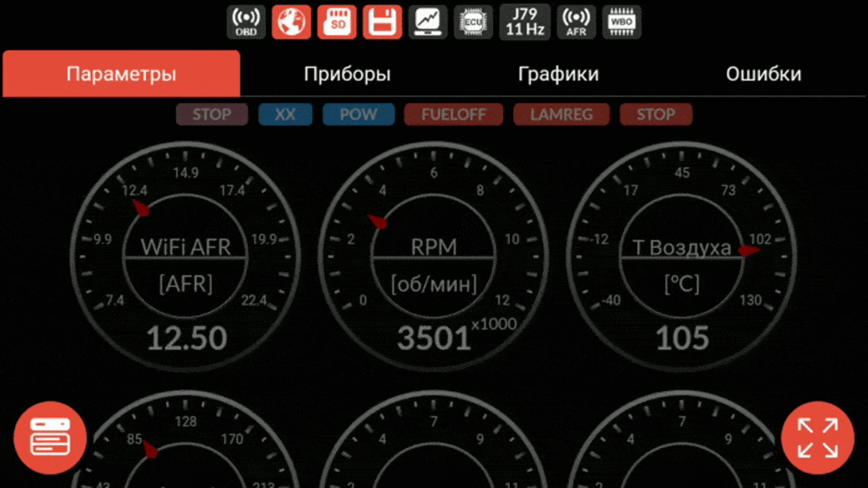The height and width of the screenshot is (488, 868).
Task: Click the J79 11 Hz indicator
Action: pyautogui.click(x=525, y=22)
